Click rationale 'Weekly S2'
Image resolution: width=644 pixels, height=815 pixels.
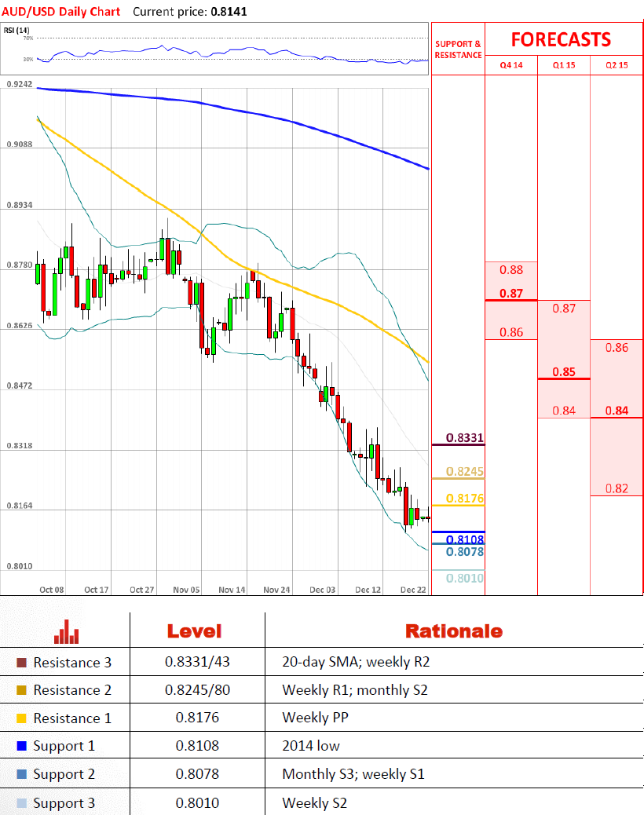pyautogui.click(x=314, y=803)
